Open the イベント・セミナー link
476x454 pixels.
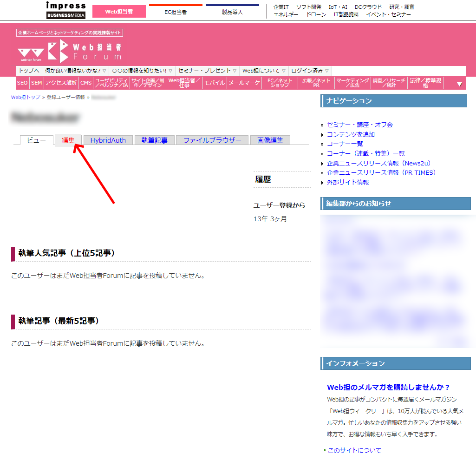pyautogui.click(x=389, y=14)
